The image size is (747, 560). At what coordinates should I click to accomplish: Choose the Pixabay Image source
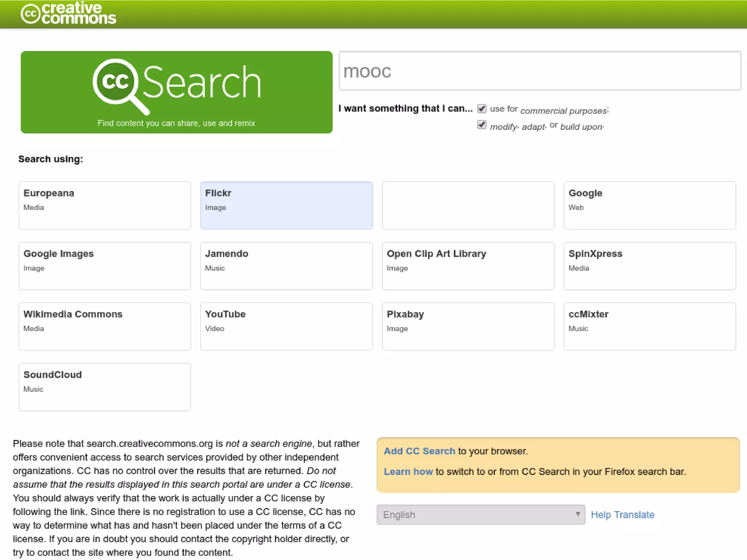click(468, 326)
